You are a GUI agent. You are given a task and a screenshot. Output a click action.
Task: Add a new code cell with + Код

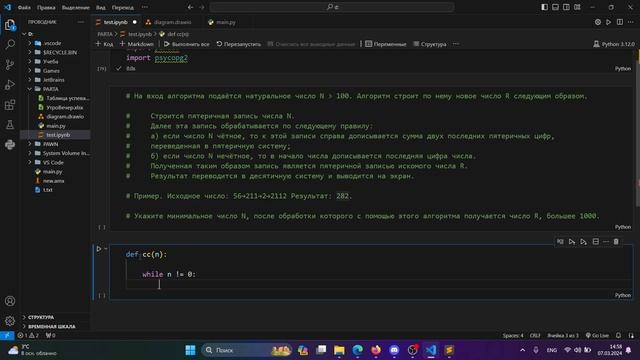point(104,44)
